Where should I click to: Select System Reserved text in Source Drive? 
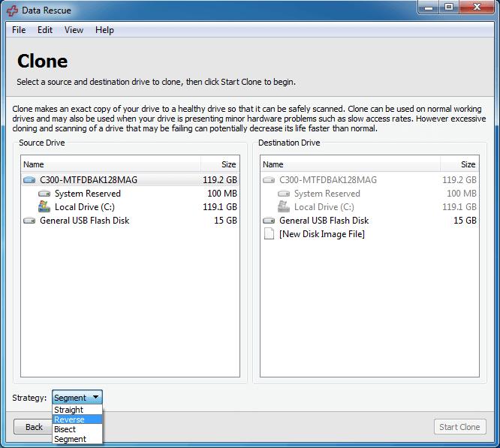pyautogui.click(x=88, y=194)
